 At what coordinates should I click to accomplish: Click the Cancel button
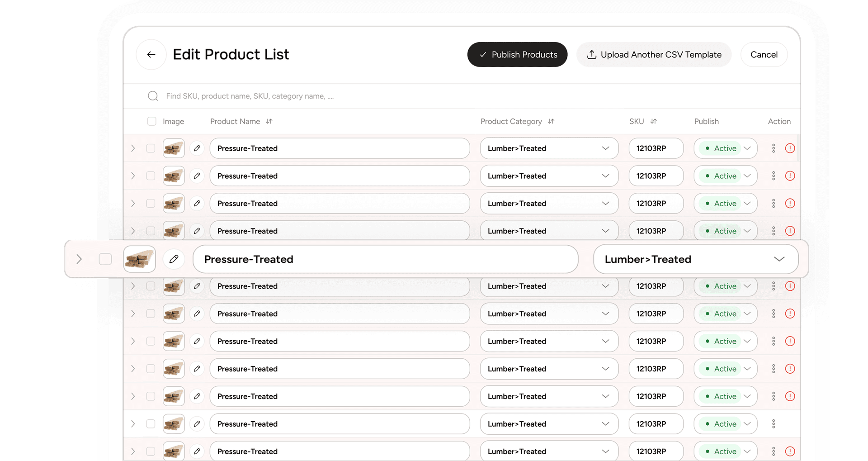pyautogui.click(x=764, y=54)
